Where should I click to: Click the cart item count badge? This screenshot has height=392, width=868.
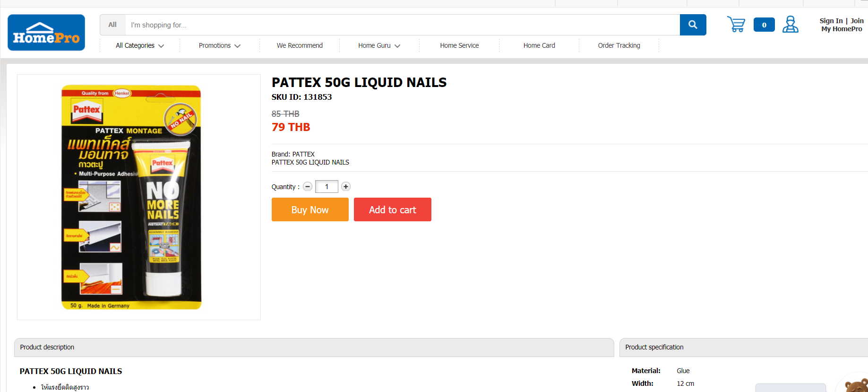764,25
